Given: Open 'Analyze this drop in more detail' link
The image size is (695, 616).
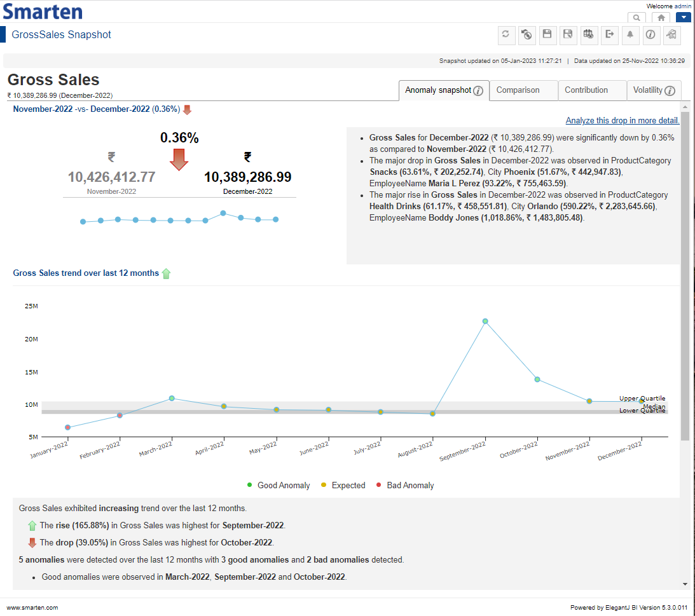Looking at the screenshot, I should tap(623, 121).
